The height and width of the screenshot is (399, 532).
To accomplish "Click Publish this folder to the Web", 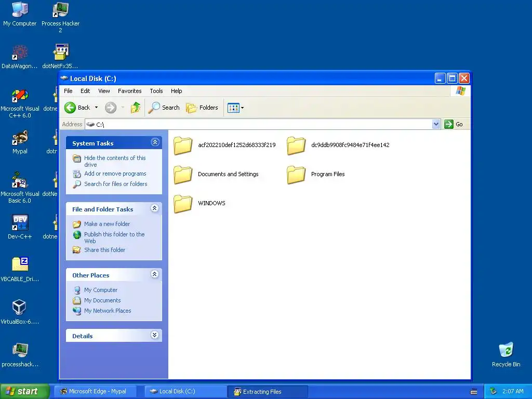I will pyautogui.click(x=114, y=237).
